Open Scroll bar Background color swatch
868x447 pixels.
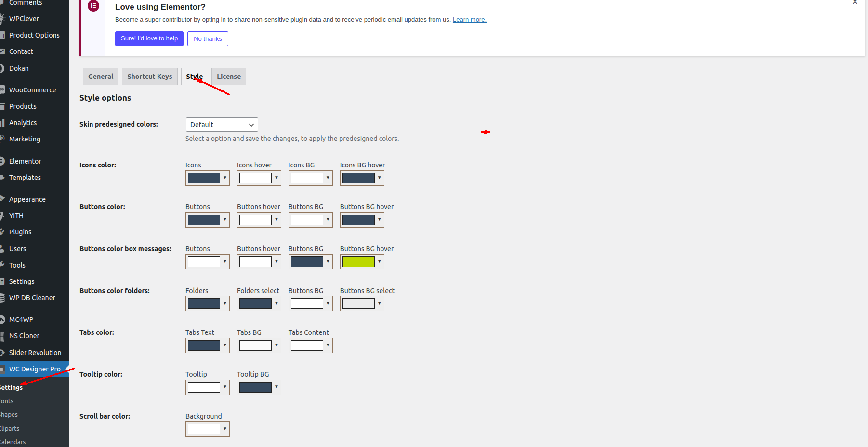point(204,429)
